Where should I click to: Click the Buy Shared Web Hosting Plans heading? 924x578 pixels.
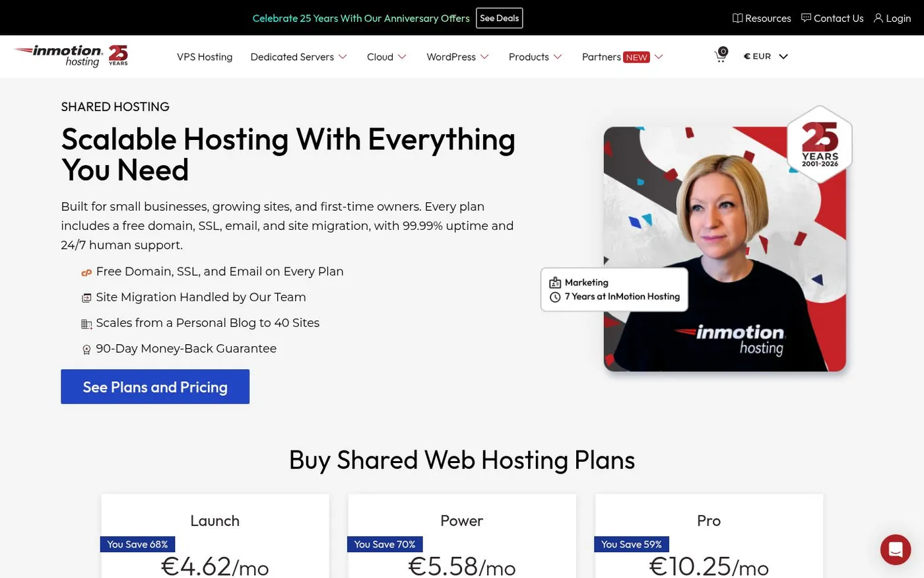tap(462, 460)
